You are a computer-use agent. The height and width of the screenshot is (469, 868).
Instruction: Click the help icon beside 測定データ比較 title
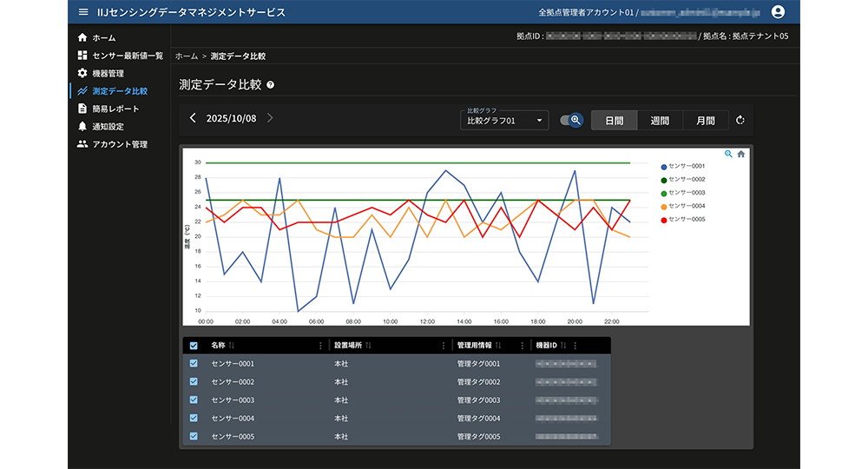click(x=271, y=85)
